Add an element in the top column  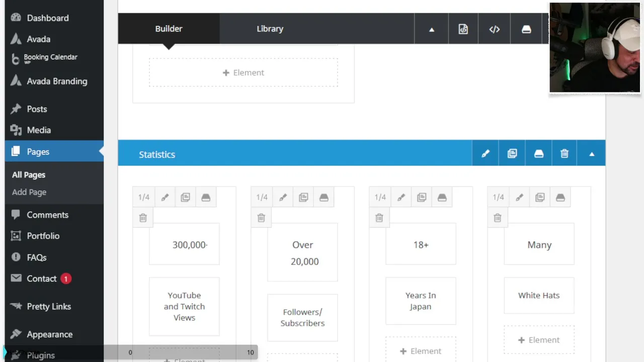point(244,72)
